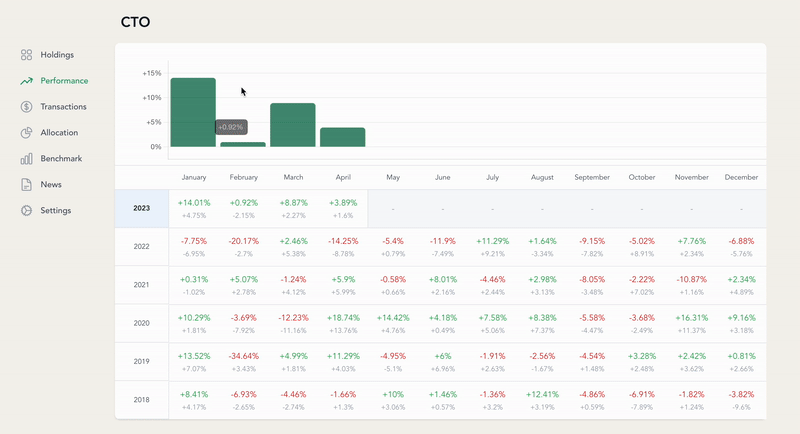Select the 2019 year row header
The height and width of the screenshot is (434, 800).
click(142, 361)
